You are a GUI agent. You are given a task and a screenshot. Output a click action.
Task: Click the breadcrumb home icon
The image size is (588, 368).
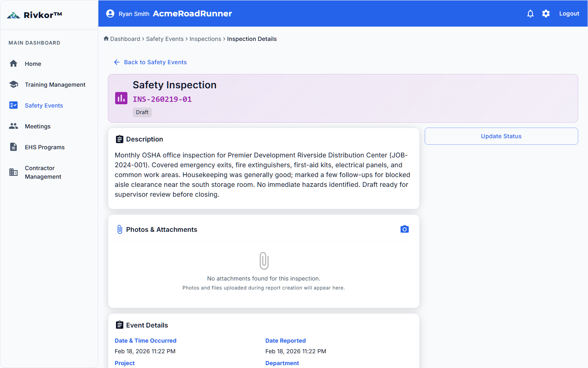point(106,38)
